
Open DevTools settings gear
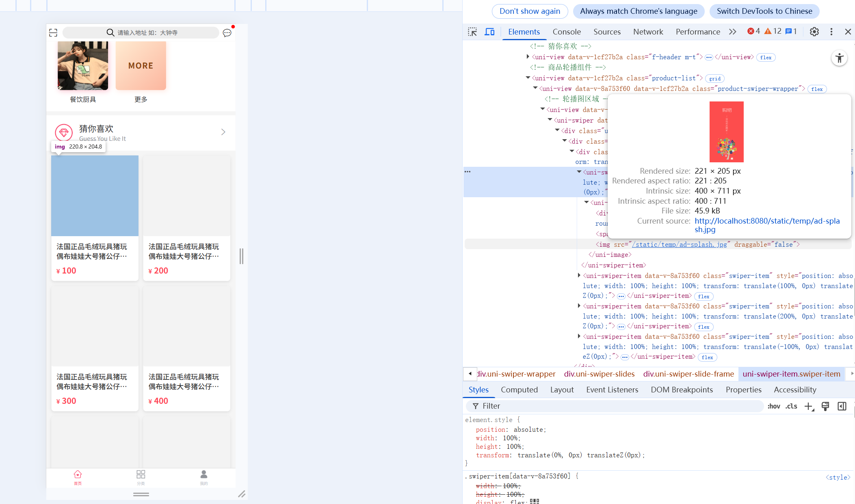(814, 32)
